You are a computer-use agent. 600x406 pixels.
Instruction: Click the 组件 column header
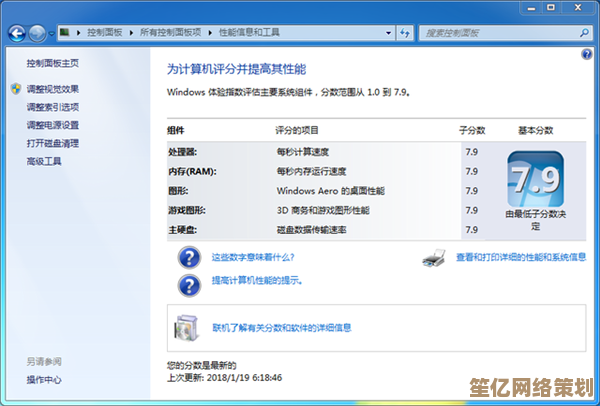pos(176,130)
